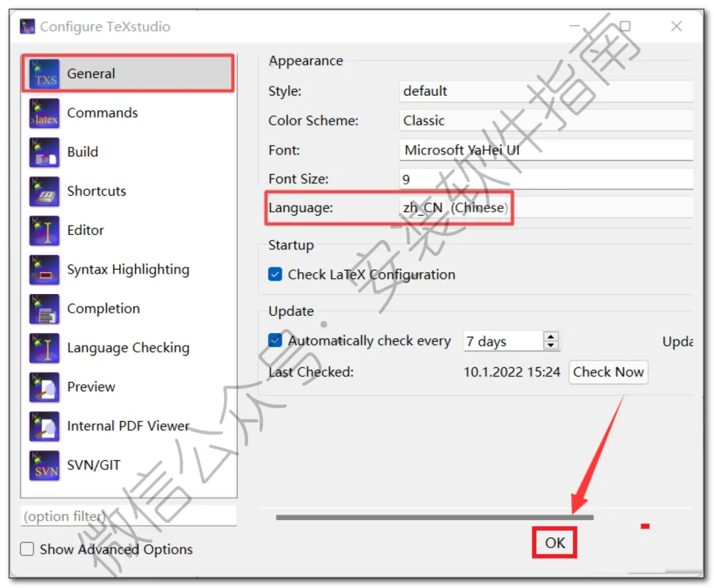Open the Style dropdown set to default
Viewport: 714px width, 588px height.
[x=545, y=91]
